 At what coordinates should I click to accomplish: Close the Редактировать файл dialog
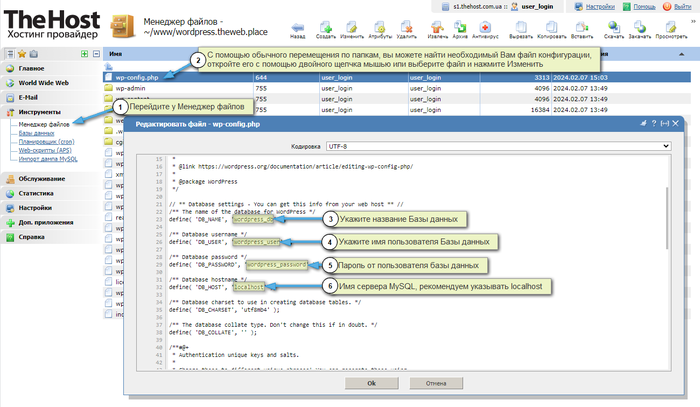pyautogui.click(x=675, y=124)
